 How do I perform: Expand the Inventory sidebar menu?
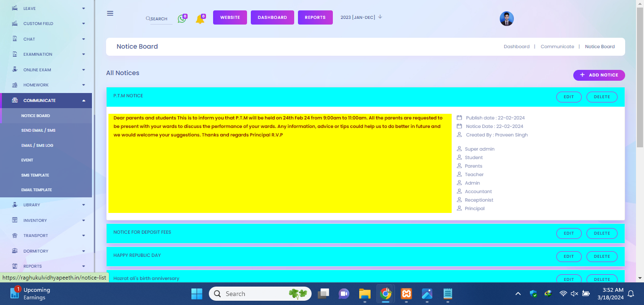83,220
